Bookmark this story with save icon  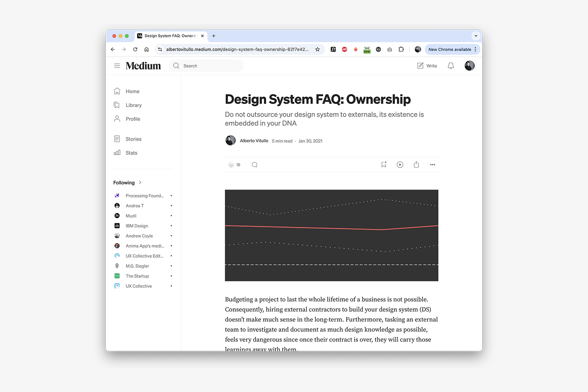(x=384, y=165)
